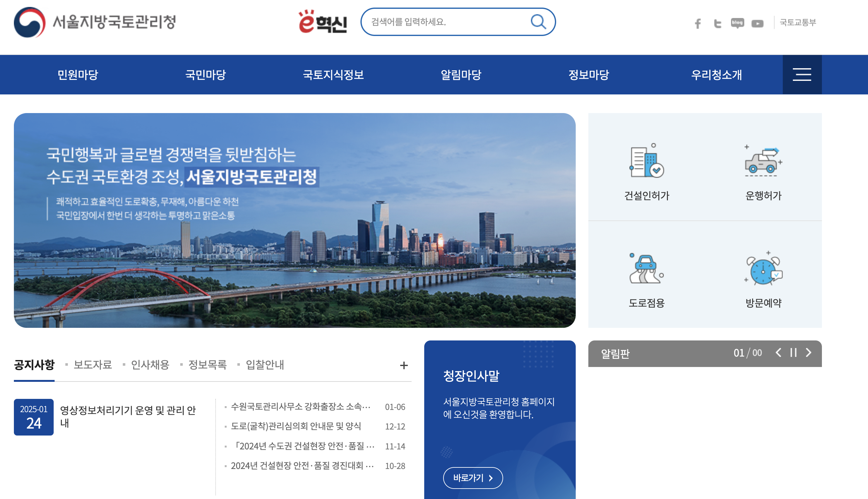Image resolution: width=868 pixels, height=499 pixels.
Task: Click the 건설인허가 label
Action: pyautogui.click(x=646, y=196)
